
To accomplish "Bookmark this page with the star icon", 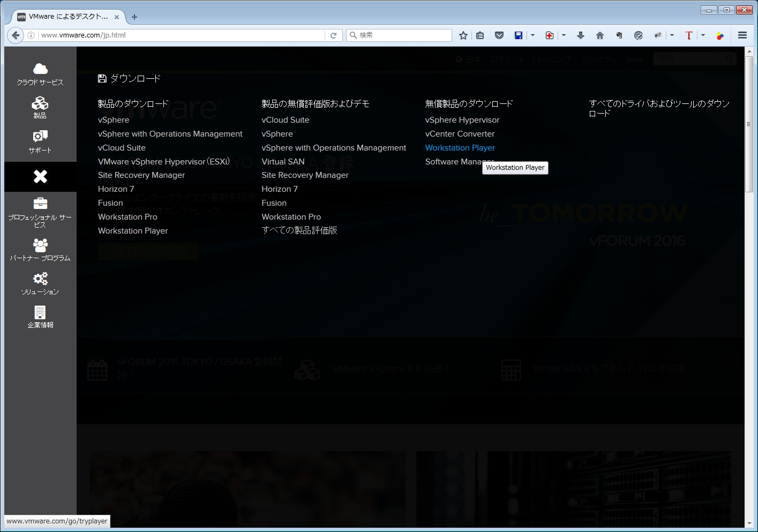I will click(463, 35).
